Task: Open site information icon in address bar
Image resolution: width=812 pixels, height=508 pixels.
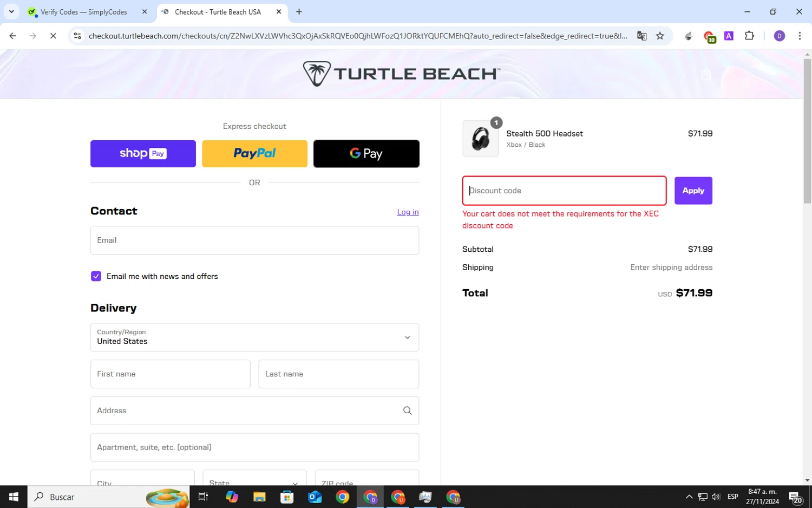Action: pyautogui.click(x=77, y=36)
